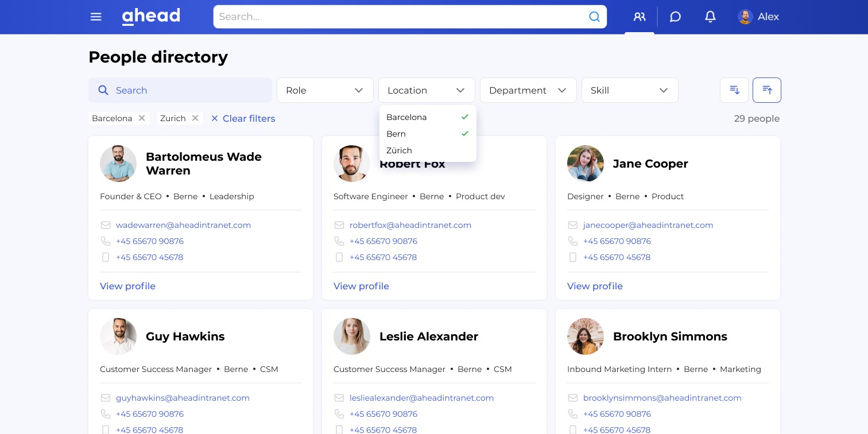The height and width of the screenshot is (434, 868).
Task: Expand the Department filter dropdown
Action: pyautogui.click(x=528, y=90)
